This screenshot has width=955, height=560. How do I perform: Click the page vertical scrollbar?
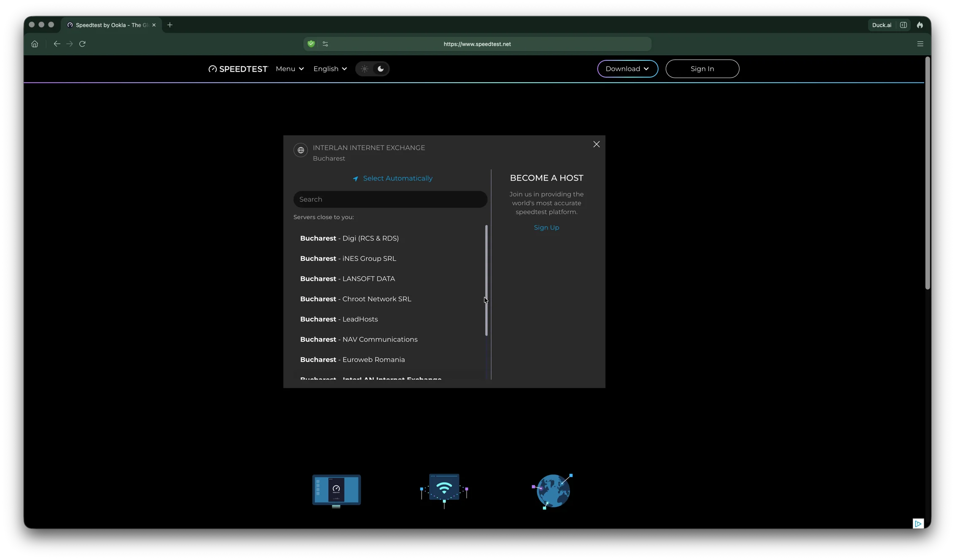(x=927, y=173)
